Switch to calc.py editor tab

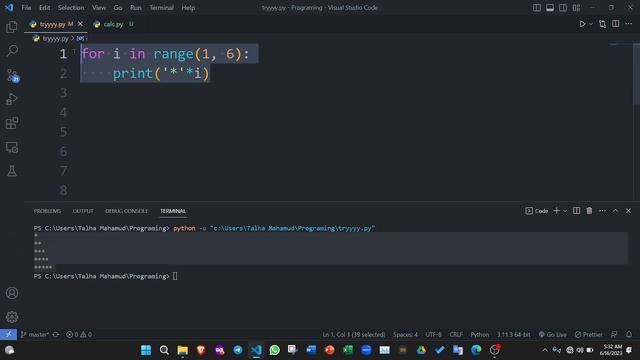113,24
